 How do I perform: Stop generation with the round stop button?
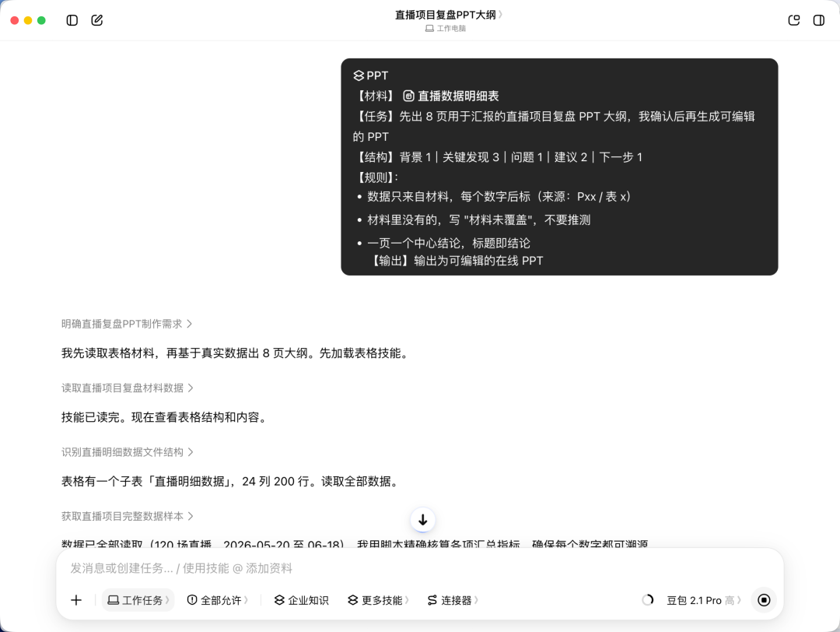tap(764, 600)
